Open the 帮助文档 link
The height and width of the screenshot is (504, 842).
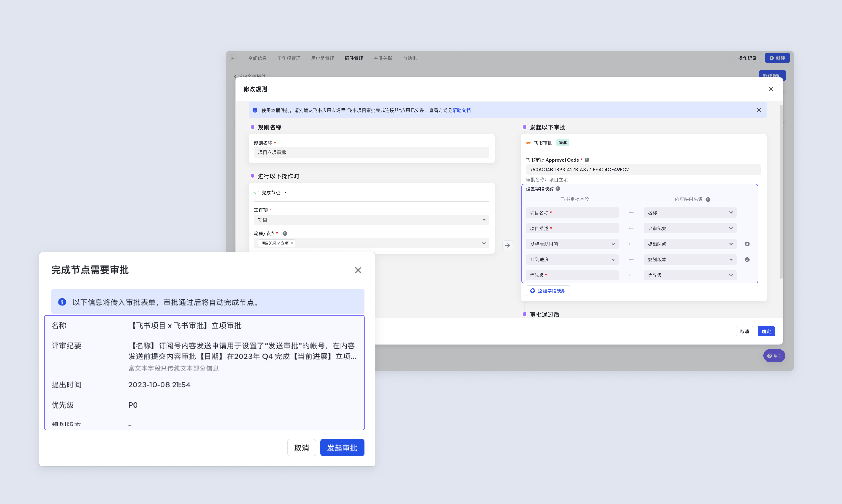[461, 110]
